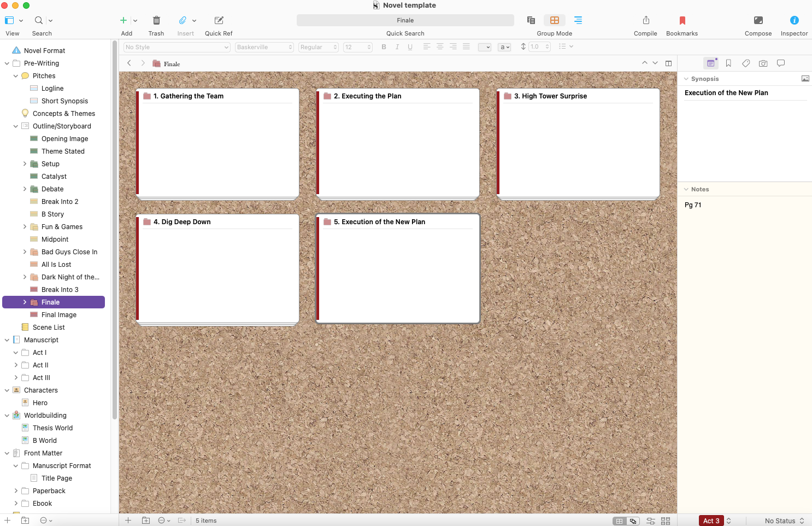The image size is (812, 526).
Task: Select the '1. Gathering the Team' card
Action: (217, 143)
